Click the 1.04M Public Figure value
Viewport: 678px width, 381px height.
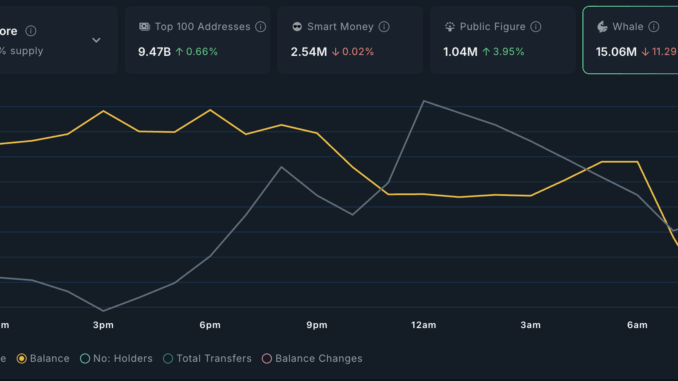pyautogui.click(x=461, y=52)
